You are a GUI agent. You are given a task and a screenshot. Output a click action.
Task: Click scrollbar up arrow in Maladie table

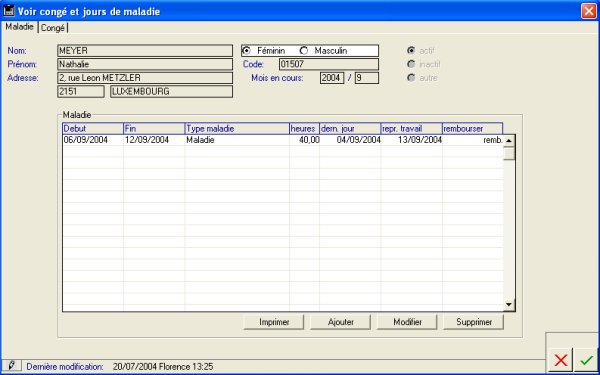tap(509, 140)
